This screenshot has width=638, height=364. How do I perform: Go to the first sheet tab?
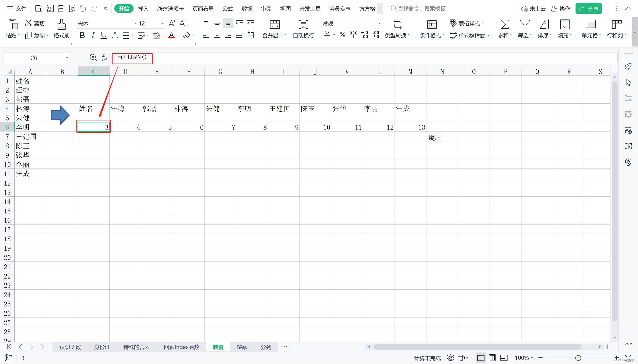pos(9,347)
